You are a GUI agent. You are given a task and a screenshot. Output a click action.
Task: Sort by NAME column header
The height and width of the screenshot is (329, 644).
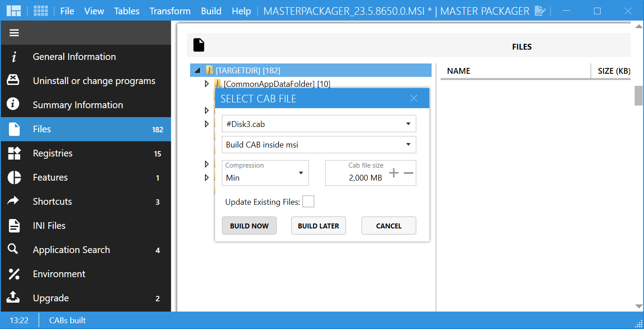[x=458, y=71]
